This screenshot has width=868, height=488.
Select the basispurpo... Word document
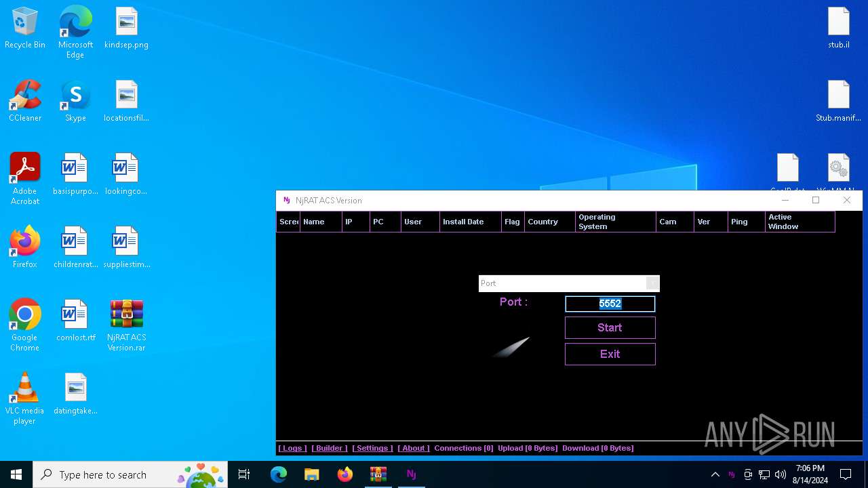tap(75, 175)
